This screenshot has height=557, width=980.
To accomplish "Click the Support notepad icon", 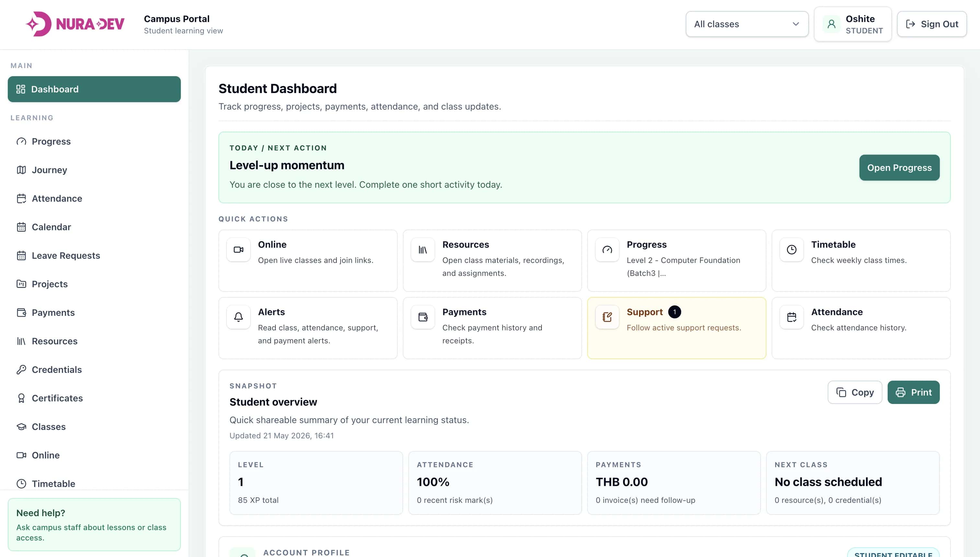I will point(607,317).
